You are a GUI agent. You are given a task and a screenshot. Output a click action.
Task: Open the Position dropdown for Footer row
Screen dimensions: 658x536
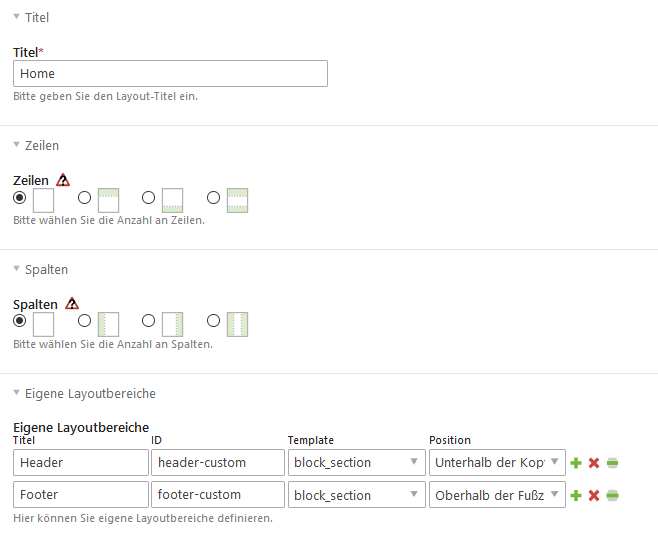tap(496, 495)
